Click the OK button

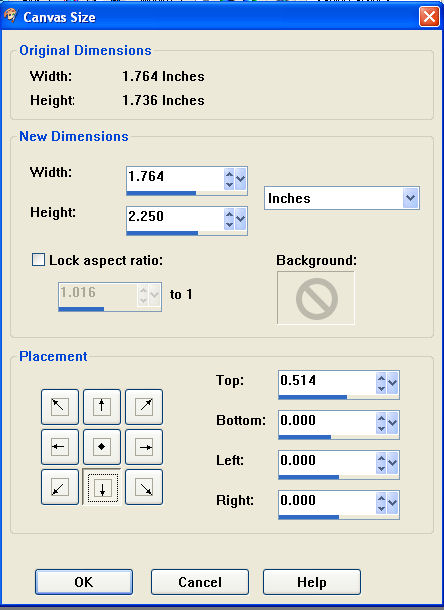pos(84,582)
